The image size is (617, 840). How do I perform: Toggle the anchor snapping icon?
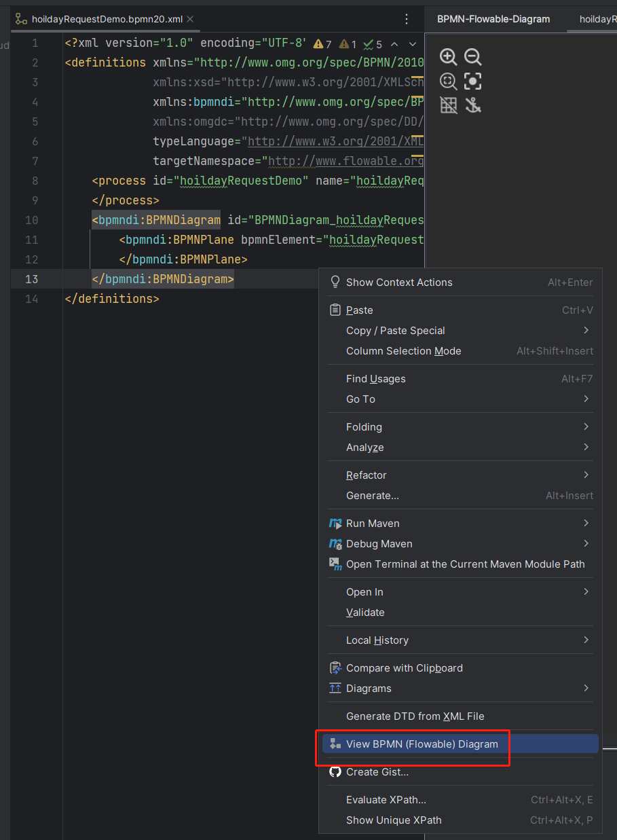(472, 105)
